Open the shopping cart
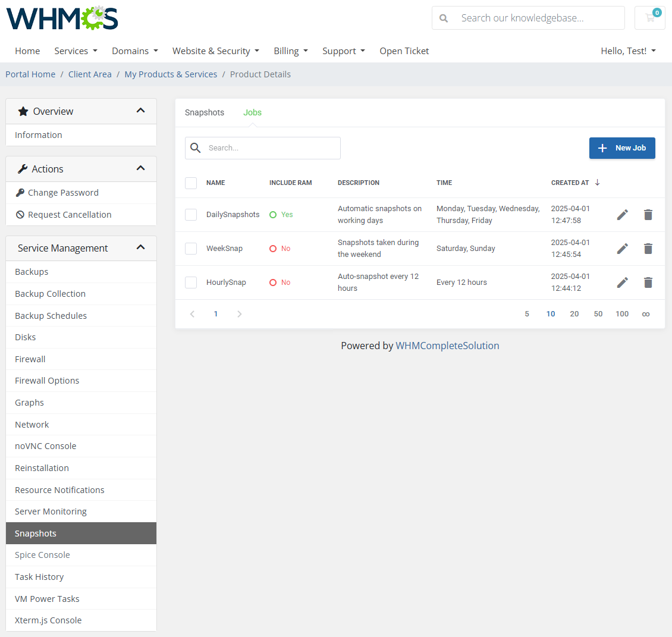672x637 pixels. [x=649, y=18]
